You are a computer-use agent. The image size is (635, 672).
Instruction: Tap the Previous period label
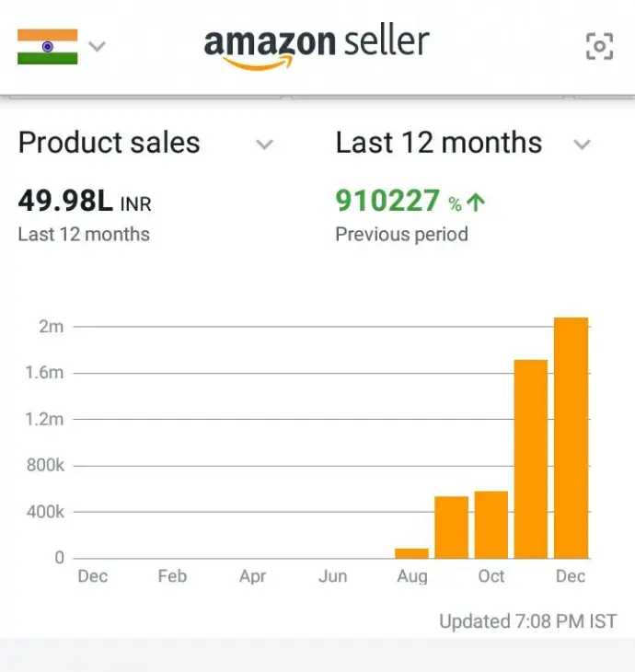(x=401, y=235)
